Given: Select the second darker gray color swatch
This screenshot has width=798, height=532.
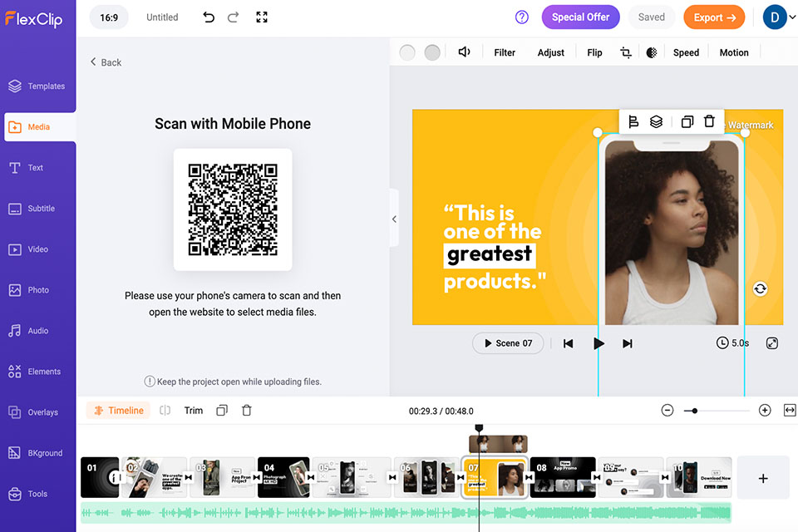Looking at the screenshot, I should click(432, 52).
